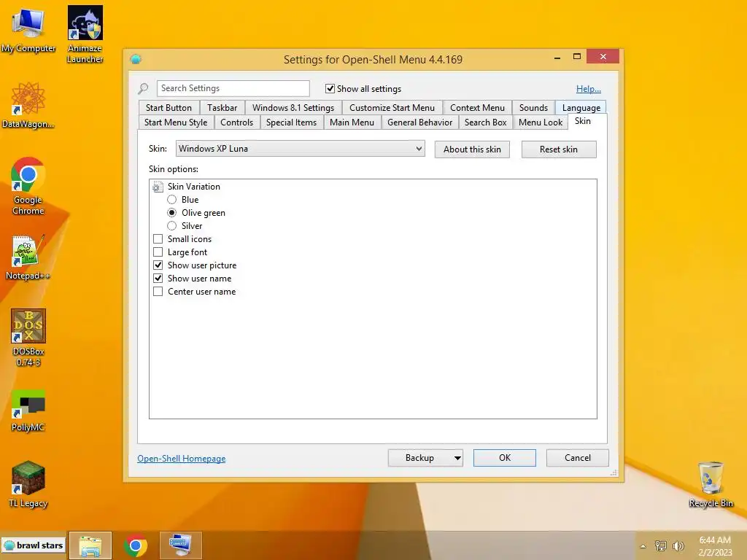Open the Context Menu tab
This screenshot has height=560, width=747.
click(x=477, y=108)
